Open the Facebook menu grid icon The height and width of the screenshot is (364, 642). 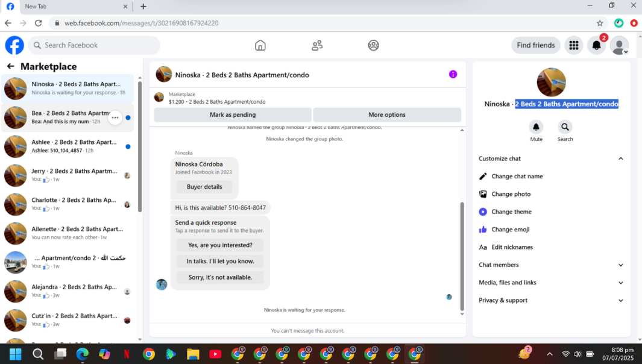tap(574, 45)
